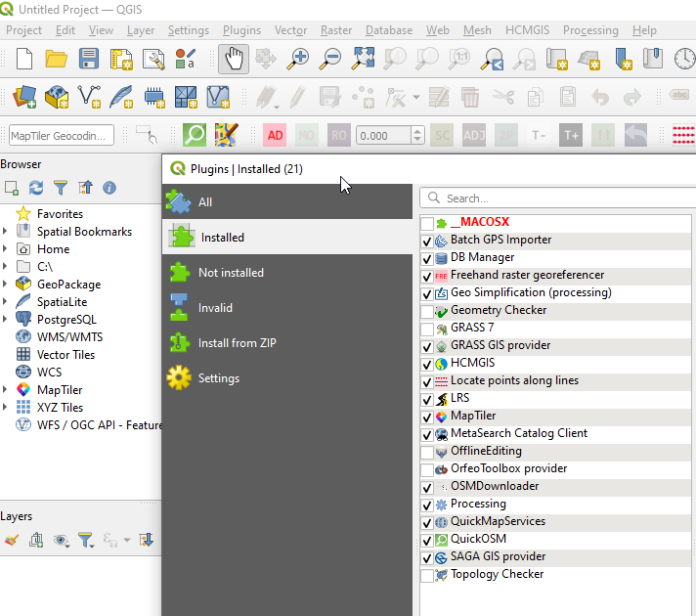Click New GeoPackage Layer icon

point(57,97)
